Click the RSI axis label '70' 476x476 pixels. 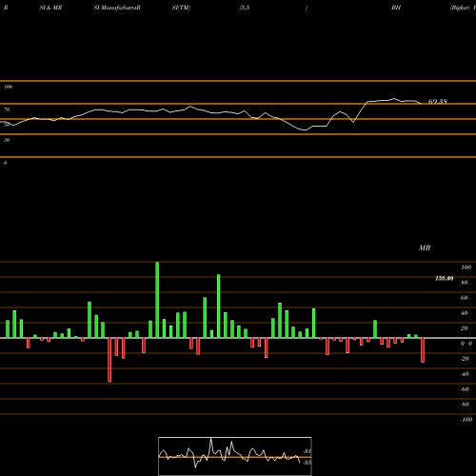point(7,109)
